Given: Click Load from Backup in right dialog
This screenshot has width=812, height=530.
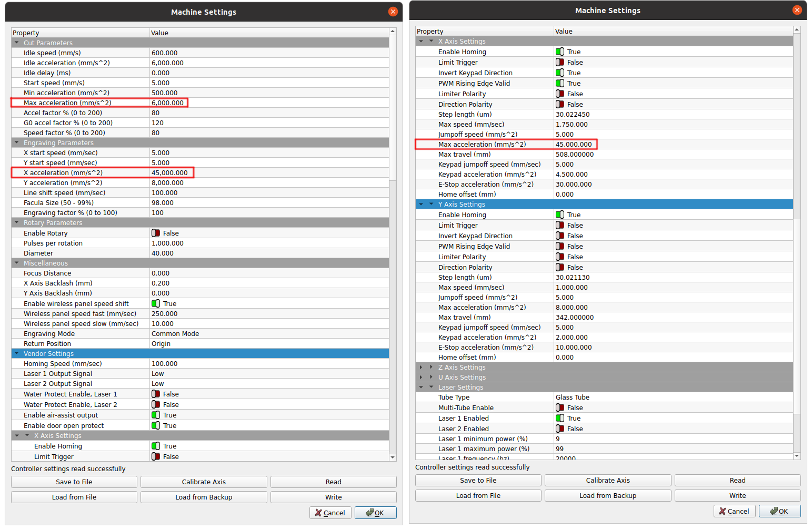Looking at the screenshot, I should [x=608, y=495].
